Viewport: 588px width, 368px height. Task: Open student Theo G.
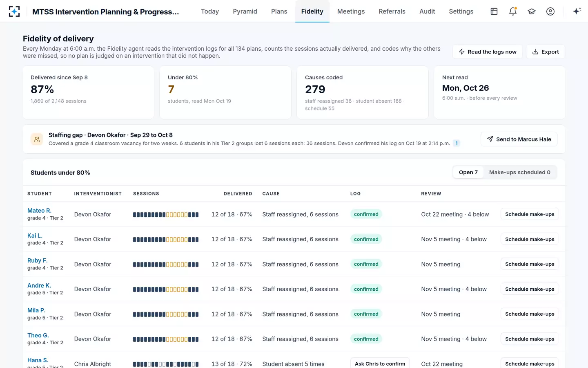[38, 335]
